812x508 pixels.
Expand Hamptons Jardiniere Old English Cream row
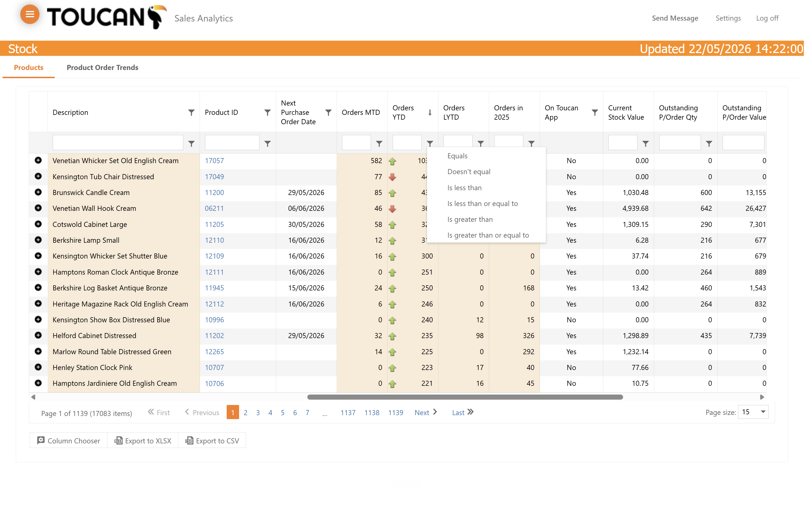(38, 383)
